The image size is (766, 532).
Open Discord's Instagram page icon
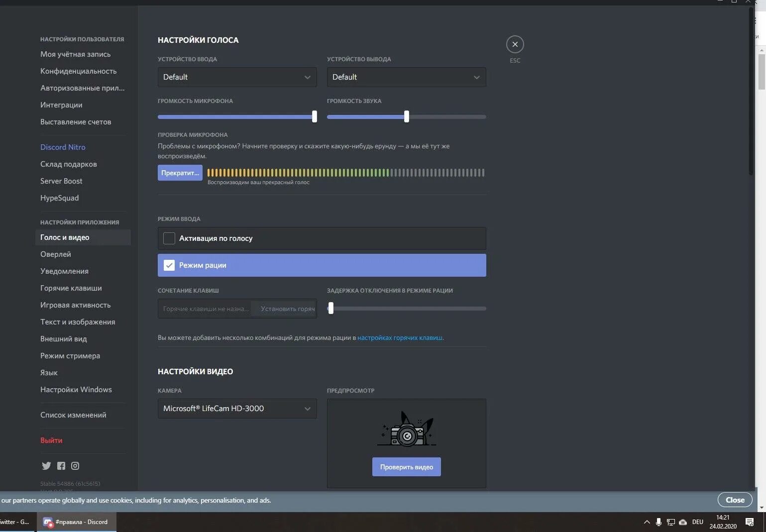[75, 466]
